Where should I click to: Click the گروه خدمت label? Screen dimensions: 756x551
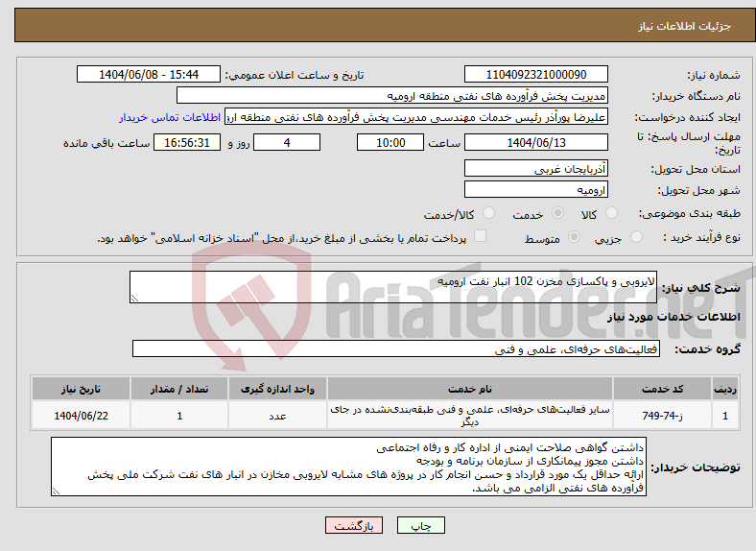click(707, 349)
